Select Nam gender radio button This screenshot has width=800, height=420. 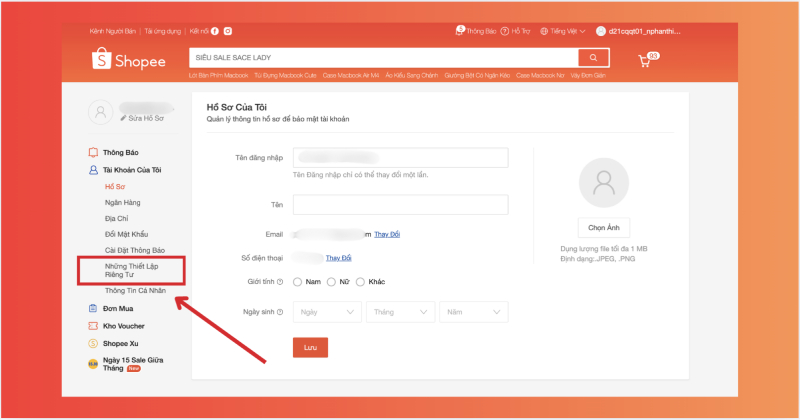tap(298, 282)
